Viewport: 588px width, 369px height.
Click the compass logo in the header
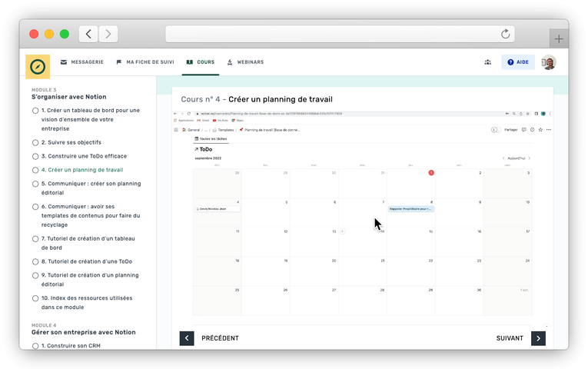click(x=38, y=67)
